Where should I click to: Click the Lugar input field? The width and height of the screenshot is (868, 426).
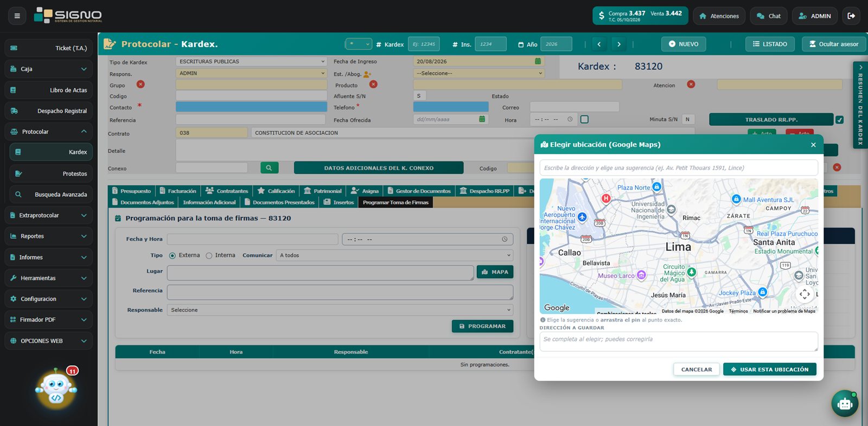tap(321, 273)
